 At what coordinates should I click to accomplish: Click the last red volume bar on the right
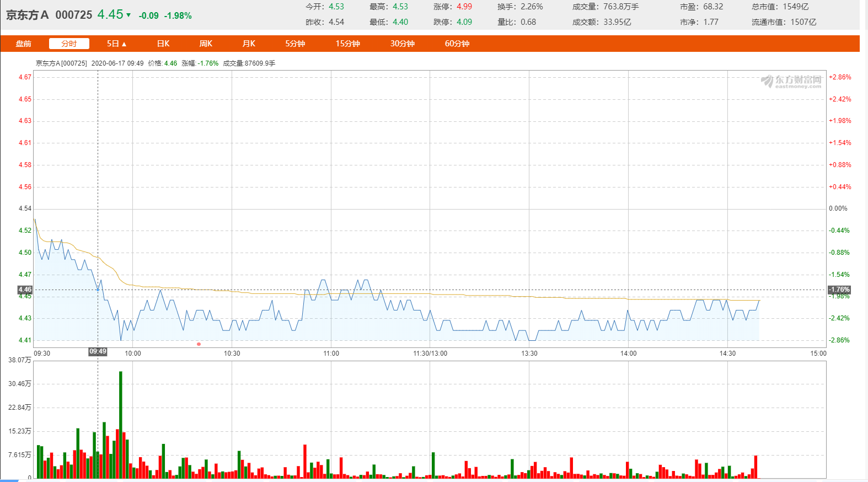click(756, 467)
